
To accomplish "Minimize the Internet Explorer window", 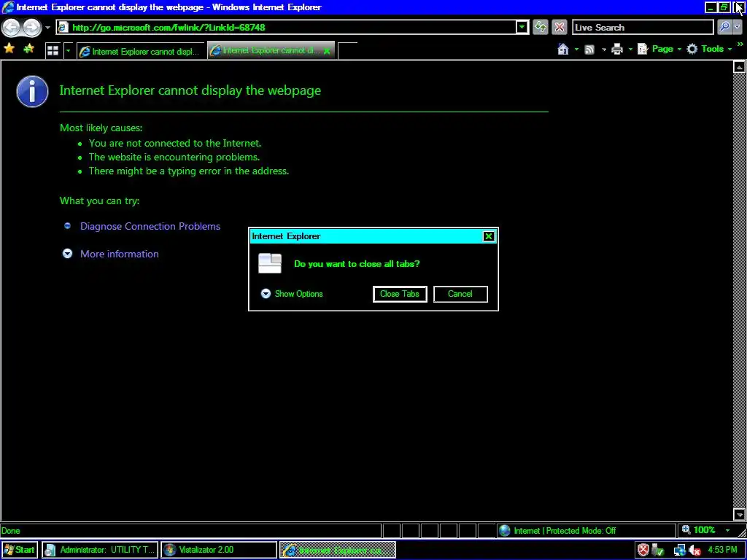I will (x=711, y=7).
